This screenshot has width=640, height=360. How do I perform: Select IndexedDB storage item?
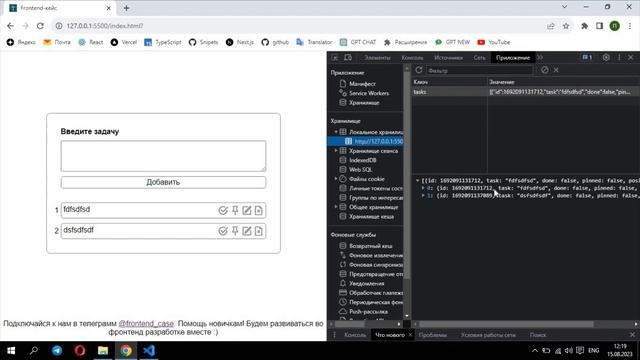(358, 160)
